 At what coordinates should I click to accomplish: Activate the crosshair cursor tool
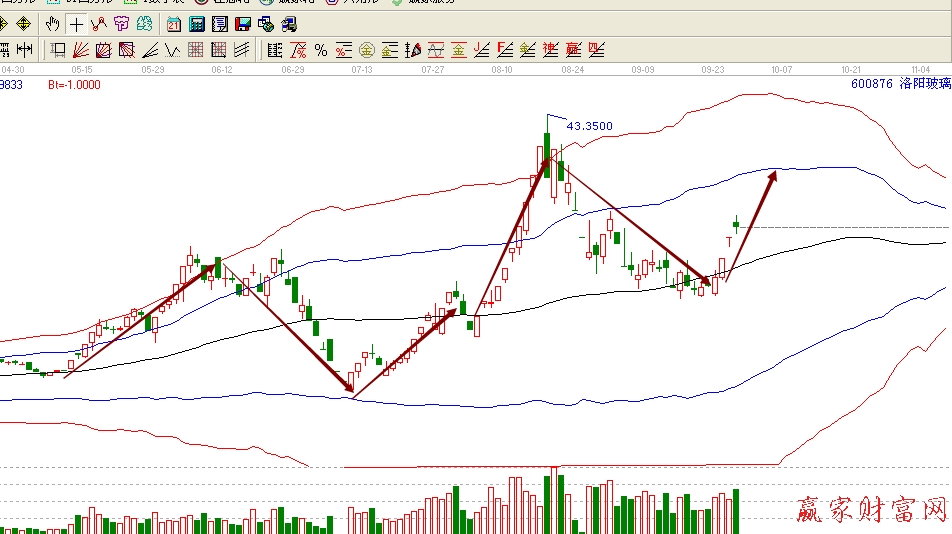pos(76,23)
